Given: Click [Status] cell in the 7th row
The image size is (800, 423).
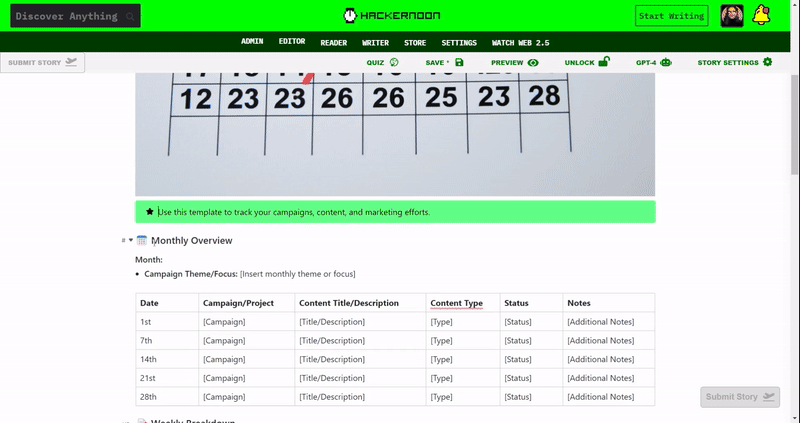Looking at the screenshot, I should (531, 340).
